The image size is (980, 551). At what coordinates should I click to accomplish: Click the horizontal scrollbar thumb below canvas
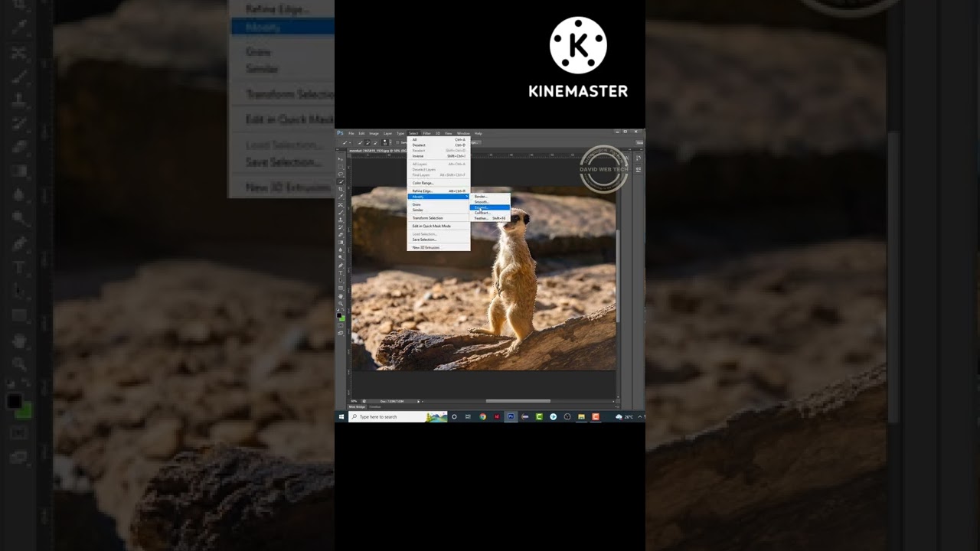pyautogui.click(x=518, y=401)
